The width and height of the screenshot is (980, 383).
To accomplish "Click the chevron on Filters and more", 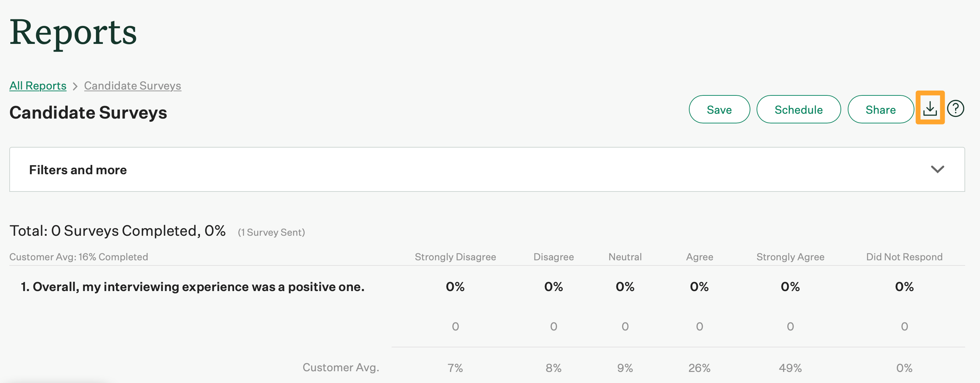I will 938,169.
